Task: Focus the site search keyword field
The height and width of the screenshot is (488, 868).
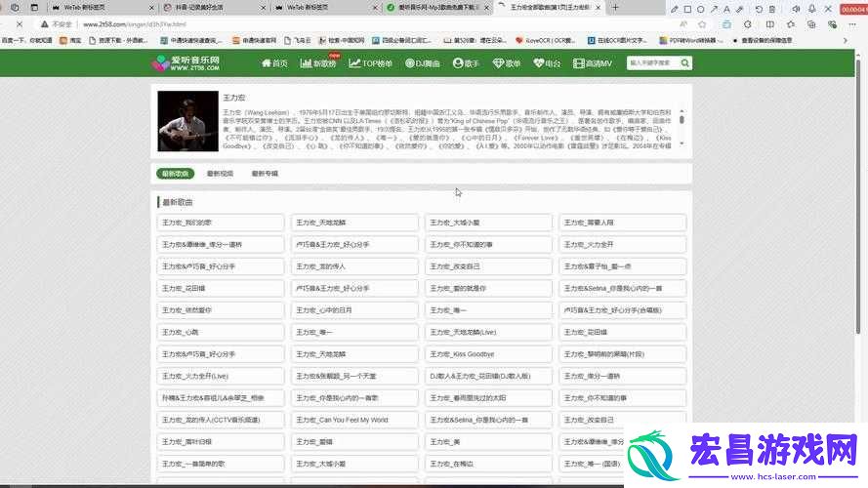Action: tap(653, 63)
